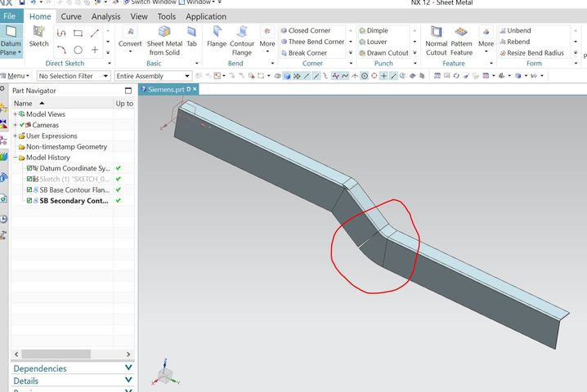Toggle the SB Secondary Contour Flange checkbox
Image resolution: width=587 pixels, height=392 pixels.
(29, 200)
